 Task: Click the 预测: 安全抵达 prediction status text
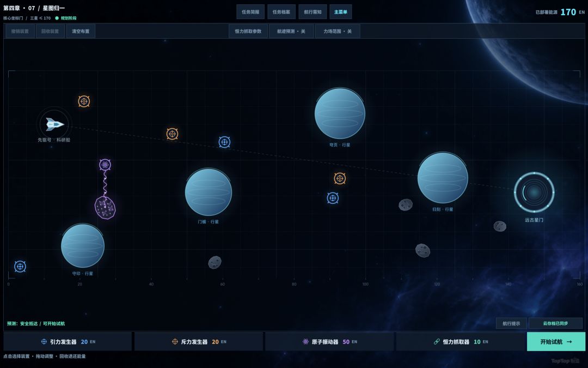tap(36, 323)
